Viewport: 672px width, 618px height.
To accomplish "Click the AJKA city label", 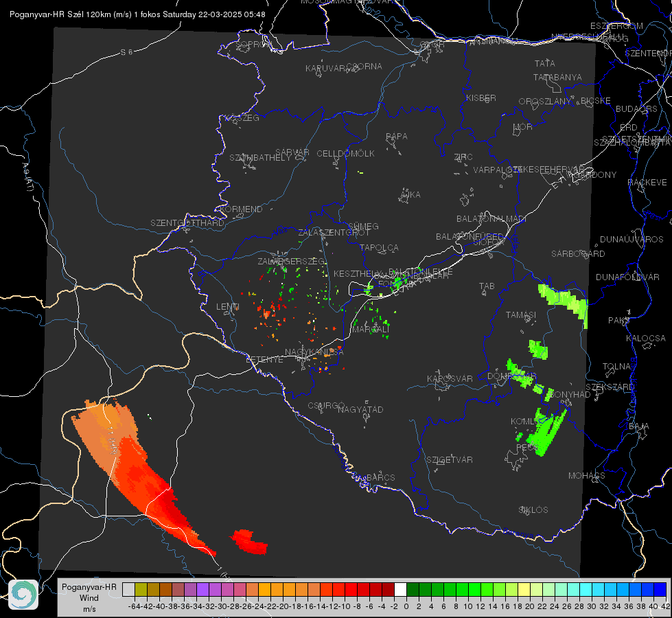I will [410, 195].
